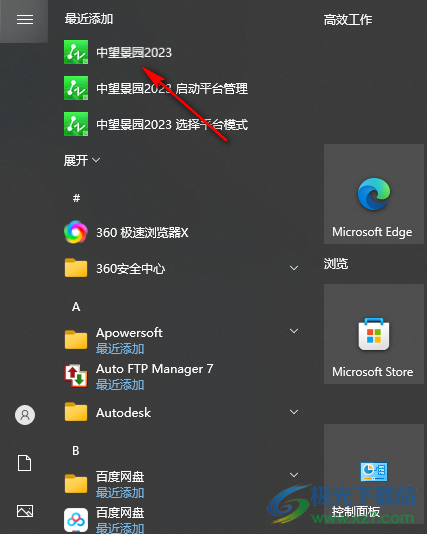Click the 中望景园2023 选择平台模式 icon

pos(76,124)
